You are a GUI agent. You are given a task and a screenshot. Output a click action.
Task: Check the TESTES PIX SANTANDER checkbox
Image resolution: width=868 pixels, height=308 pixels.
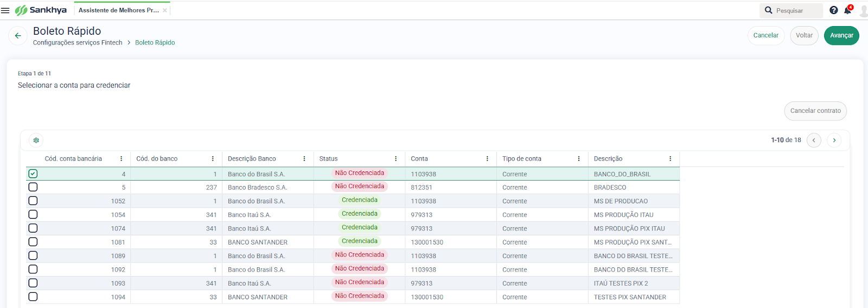(33, 297)
